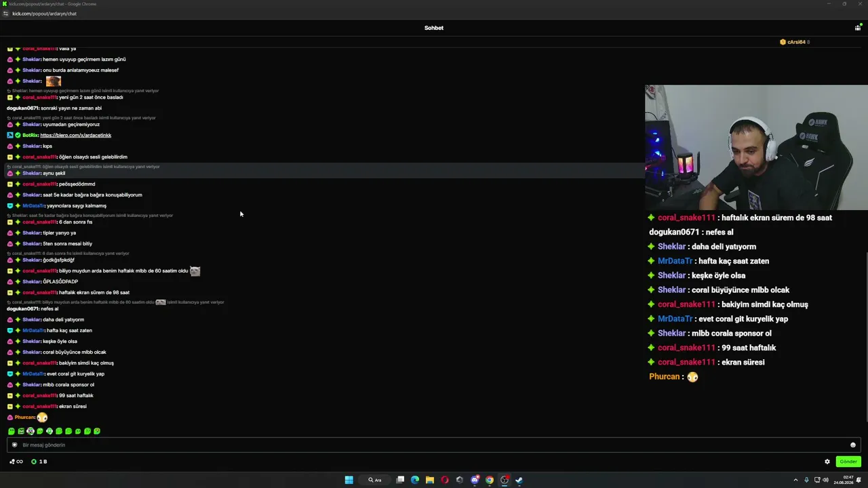This screenshot has height=488, width=868.
Task: Click overlay message '99 saat haftalık'
Action: point(749,348)
